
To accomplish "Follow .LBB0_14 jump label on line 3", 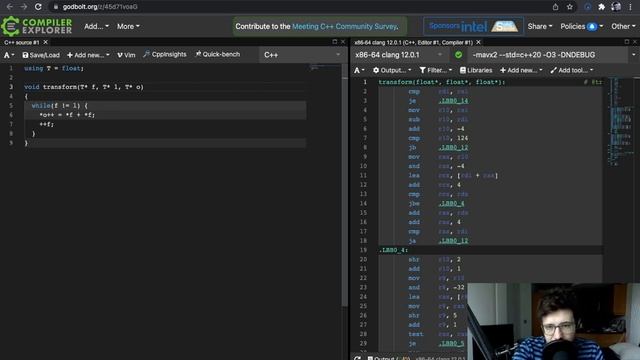I will pyautogui.click(x=453, y=101).
